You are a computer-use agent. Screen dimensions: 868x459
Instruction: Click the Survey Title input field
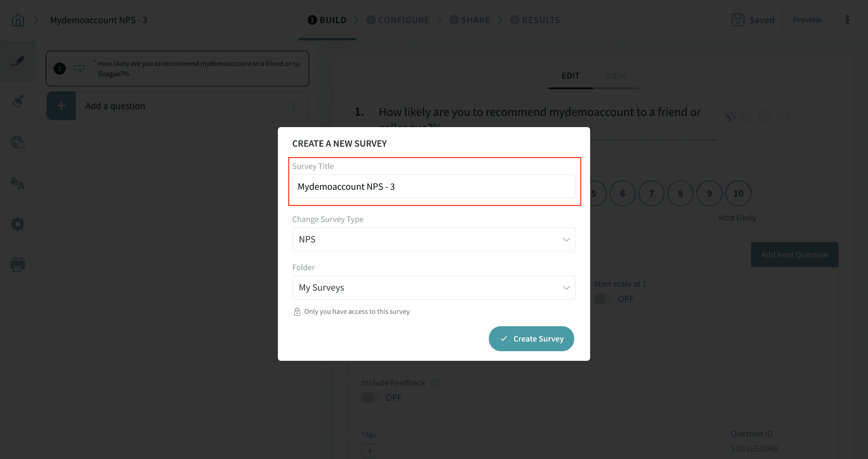pyautogui.click(x=434, y=186)
